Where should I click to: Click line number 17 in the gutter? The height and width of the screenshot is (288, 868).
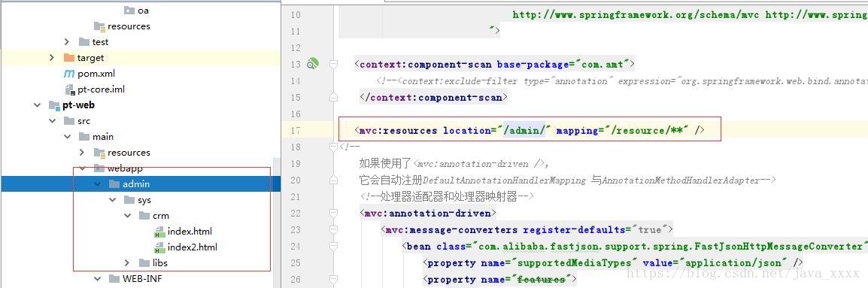click(295, 131)
